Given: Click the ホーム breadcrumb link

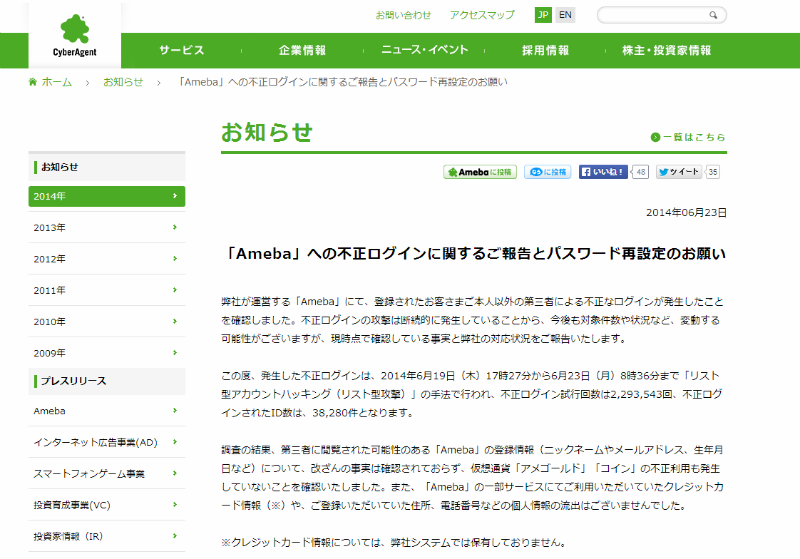Looking at the screenshot, I should pyautogui.click(x=57, y=82).
